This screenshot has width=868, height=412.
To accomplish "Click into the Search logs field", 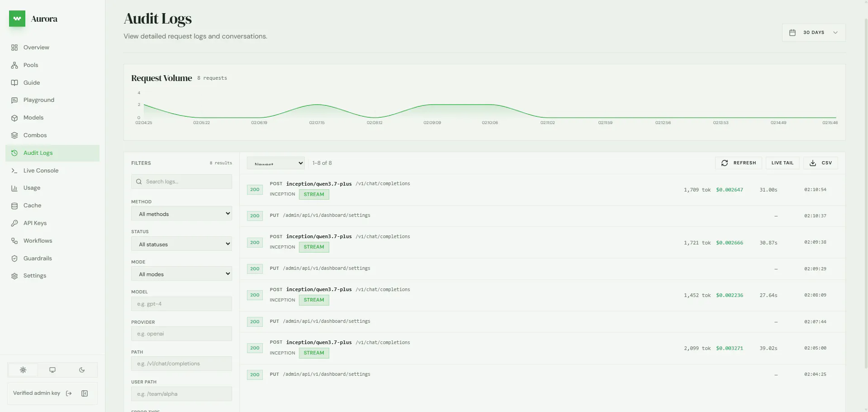I will click(181, 182).
